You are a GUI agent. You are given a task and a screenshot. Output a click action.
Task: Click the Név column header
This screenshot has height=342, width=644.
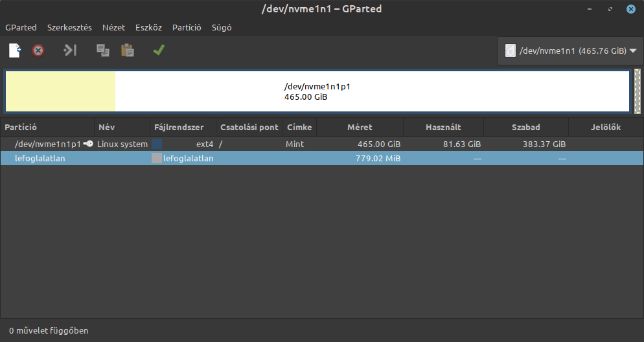122,127
